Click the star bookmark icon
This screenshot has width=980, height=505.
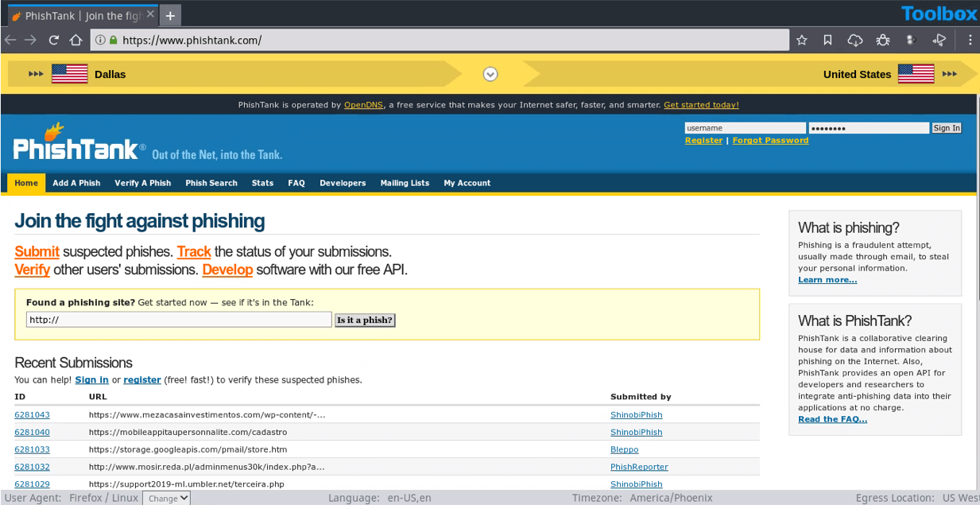click(x=802, y=40)
